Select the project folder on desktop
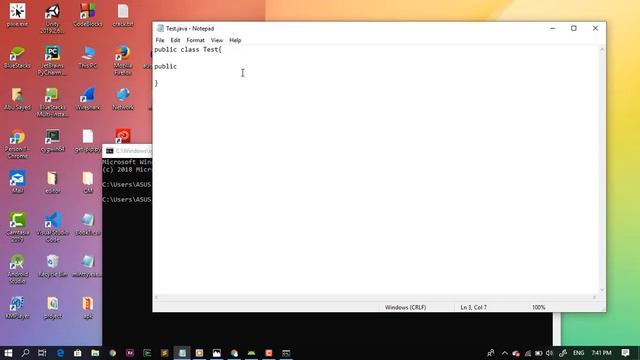This screenshot has height=360, width=640. click(x=52, y=307)
